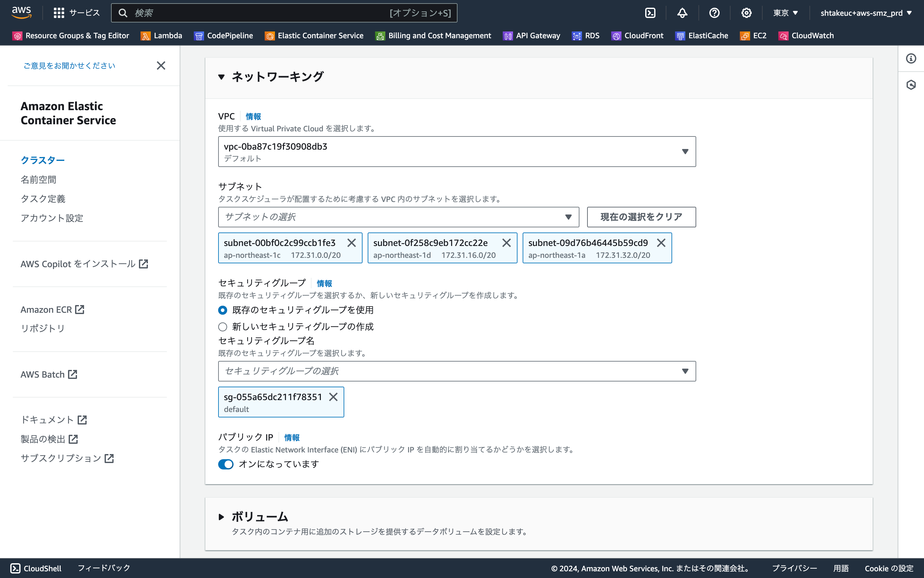
Task: Open CloudShell icon in top bar
Action: (650, 13)
